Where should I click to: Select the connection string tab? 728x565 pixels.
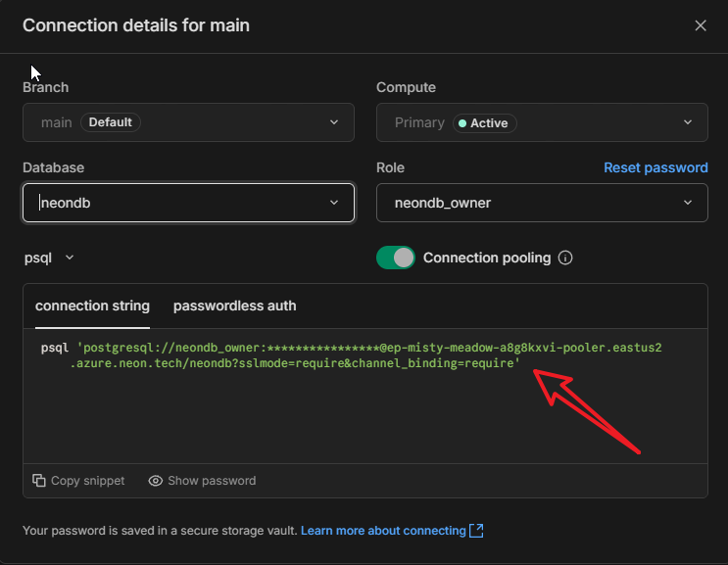[92, 306]
